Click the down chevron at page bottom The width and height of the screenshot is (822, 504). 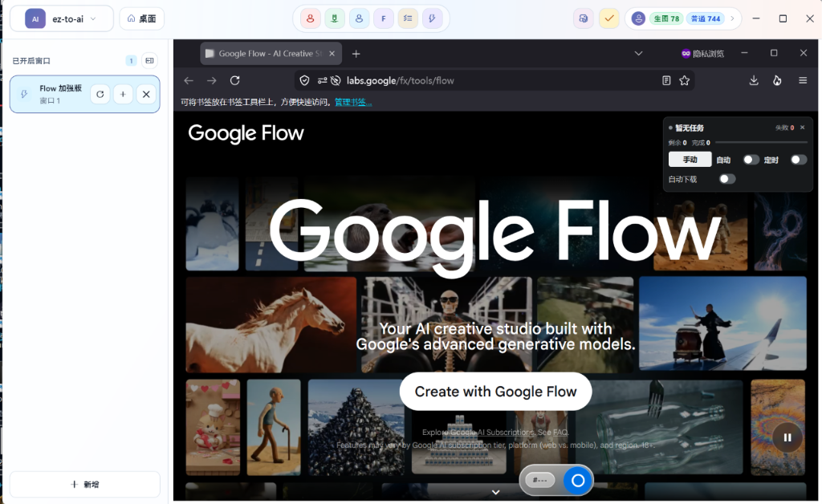coord(495,492)
